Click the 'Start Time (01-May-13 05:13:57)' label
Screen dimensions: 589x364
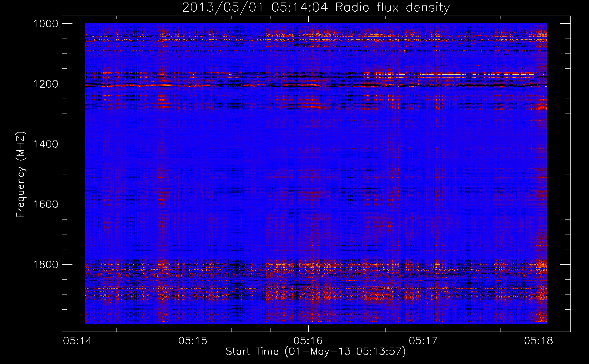pyautogui.click(x=316, y=352)
